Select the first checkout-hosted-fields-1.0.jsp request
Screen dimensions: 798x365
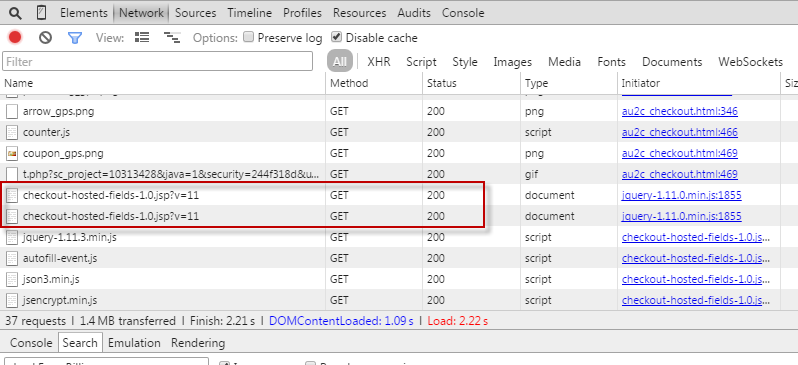tap(111, 195)
